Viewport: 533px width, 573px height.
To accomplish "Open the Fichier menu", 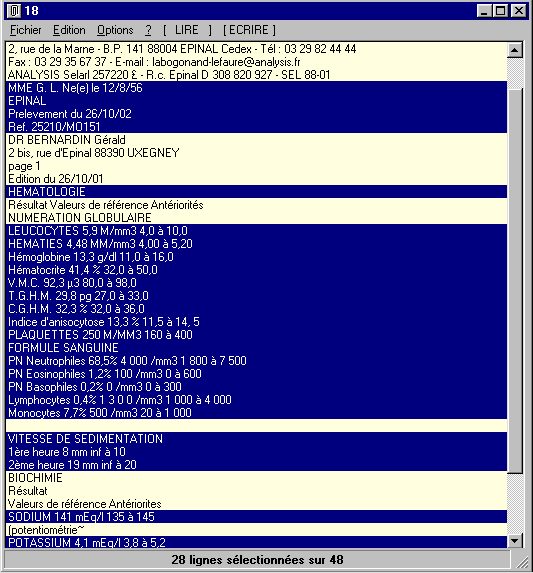I will (x=26, y=30).
